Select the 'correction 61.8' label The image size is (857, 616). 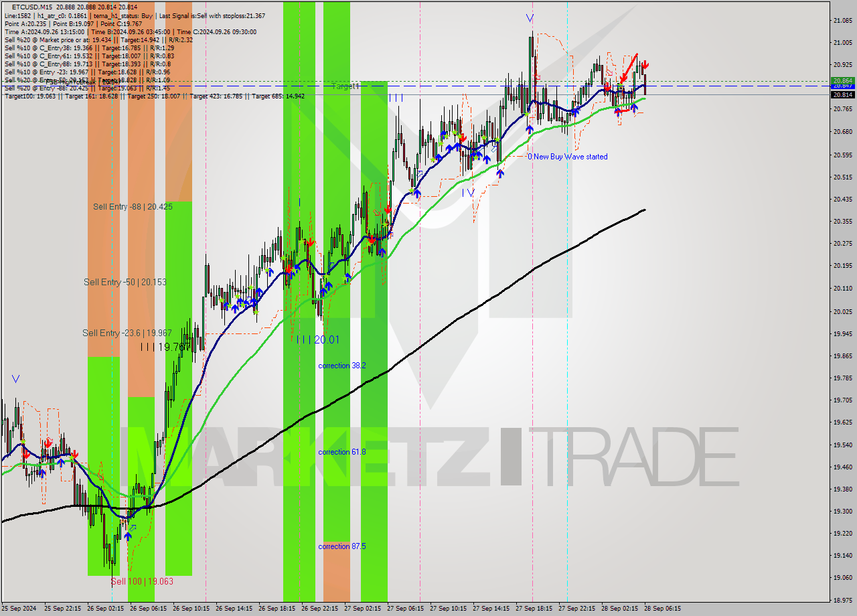pyautogui.click(x=342, y=452)
